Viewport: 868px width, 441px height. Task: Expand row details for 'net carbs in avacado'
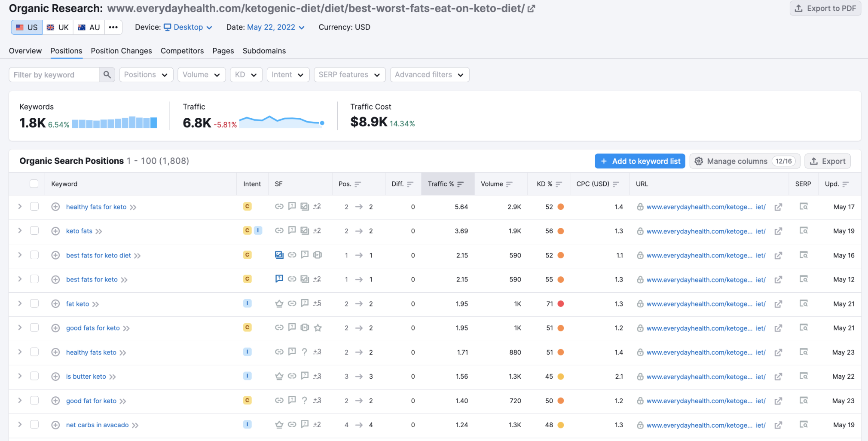click(x=20, y=425)
